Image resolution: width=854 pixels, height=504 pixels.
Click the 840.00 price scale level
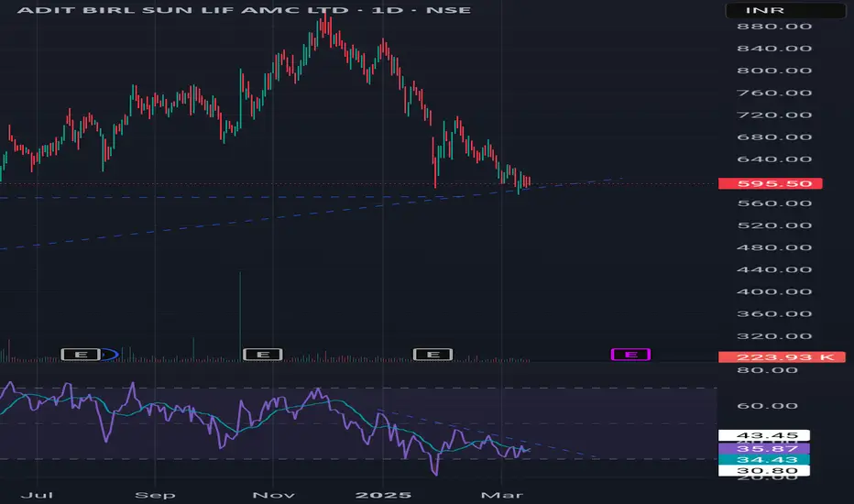pos(774,49)
